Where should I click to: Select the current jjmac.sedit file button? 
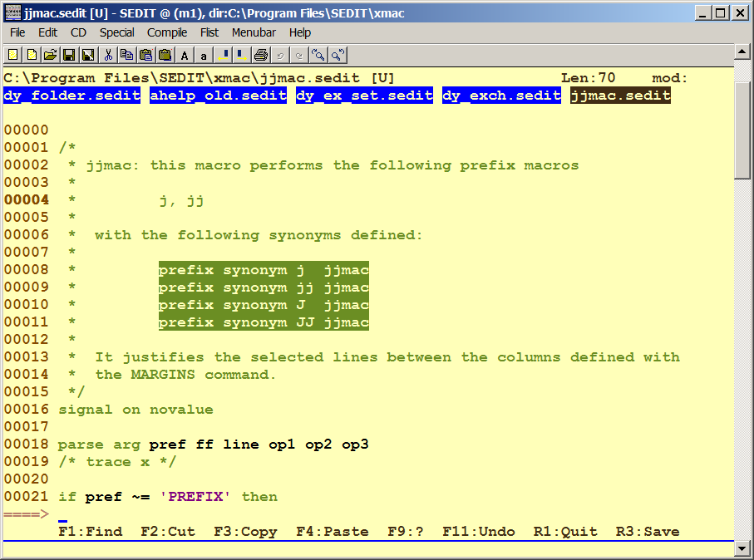coord(620,96)
